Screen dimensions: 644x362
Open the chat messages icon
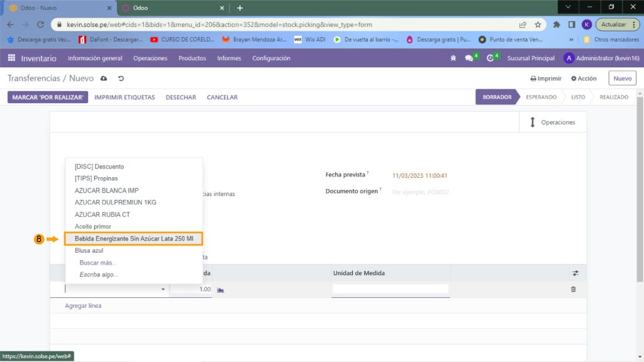point(469,58)
